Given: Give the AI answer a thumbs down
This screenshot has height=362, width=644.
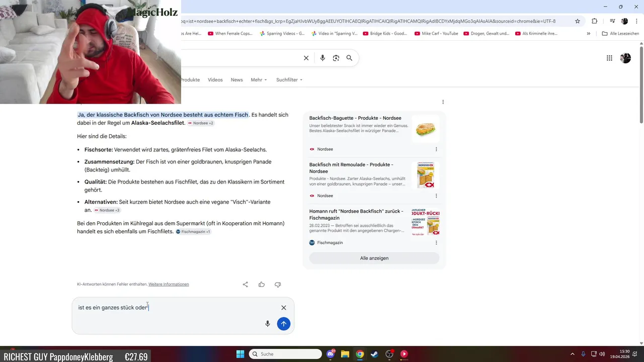Looking at the screenshot, I should [x=278, y=285].
